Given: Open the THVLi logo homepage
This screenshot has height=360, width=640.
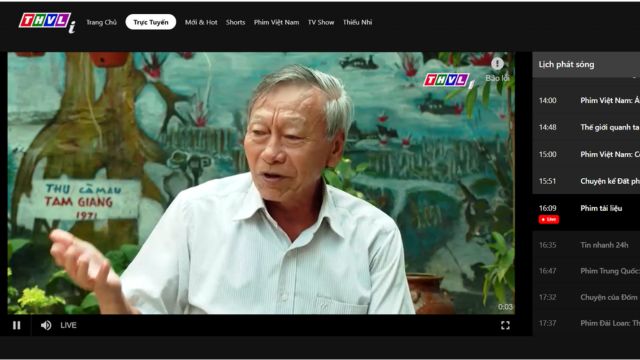Looking at the screenshot, I should [x=47, y=22].
